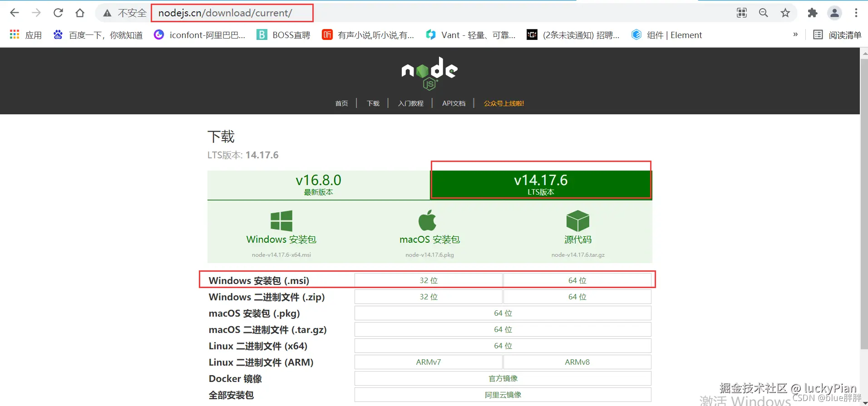Click the scrollbar up arrow
Screen dimensions: 868x406
(x=864, y=53)
